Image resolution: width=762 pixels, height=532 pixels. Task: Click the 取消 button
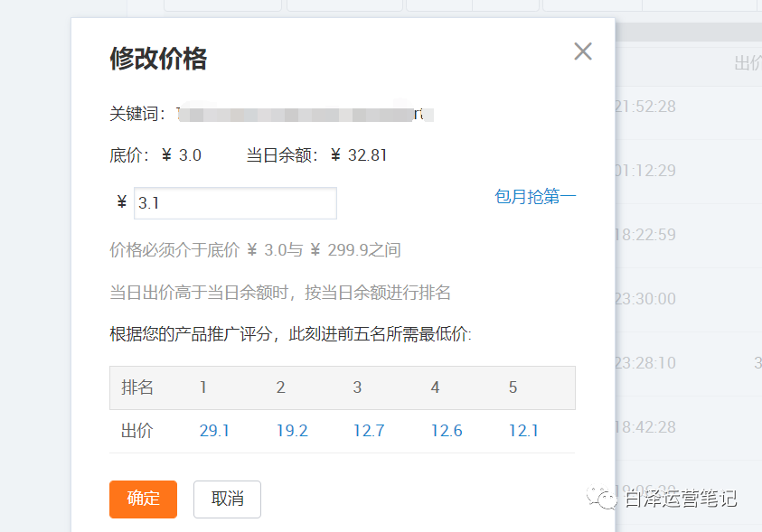[227, 499]
